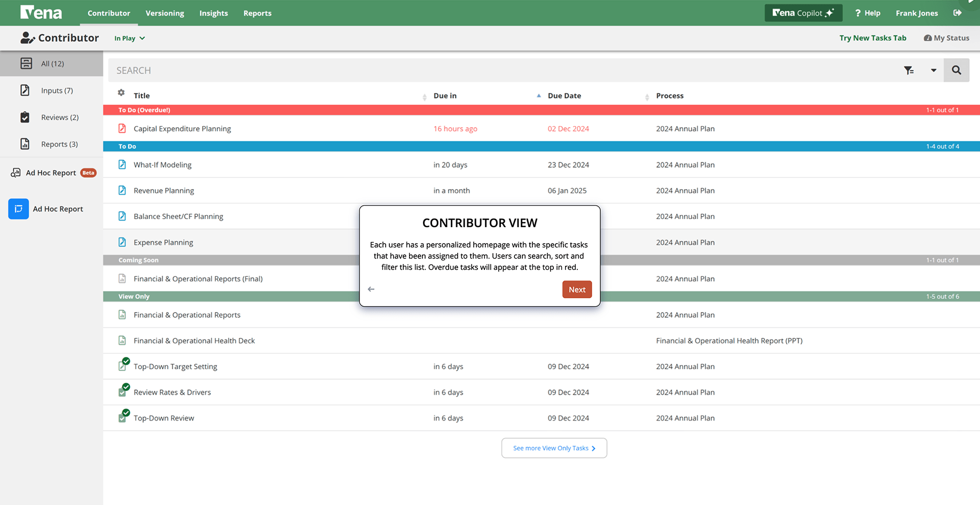Image resolution: width=980 pixels, height=505 pixels.
Task: Switch to the Versioning tab
Action: click(x=164, y=13)
